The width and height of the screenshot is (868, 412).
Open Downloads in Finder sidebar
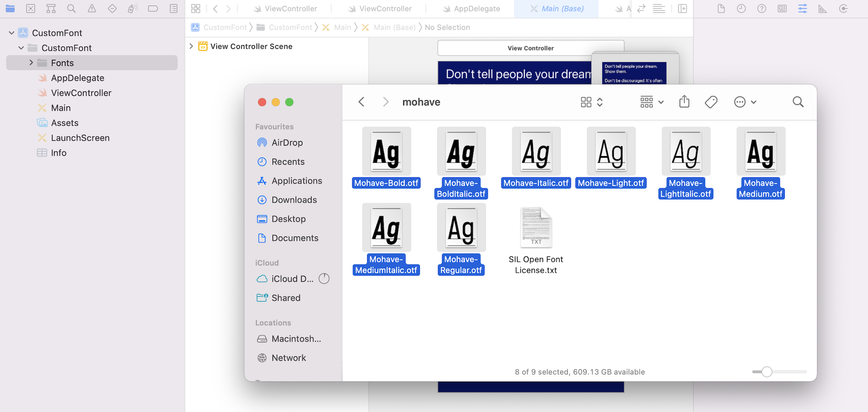pos(294,200)
